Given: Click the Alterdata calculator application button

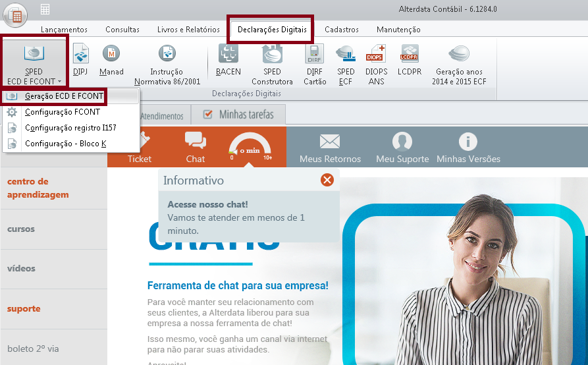Looking at the screenshot, I should [x=15, y=15].
